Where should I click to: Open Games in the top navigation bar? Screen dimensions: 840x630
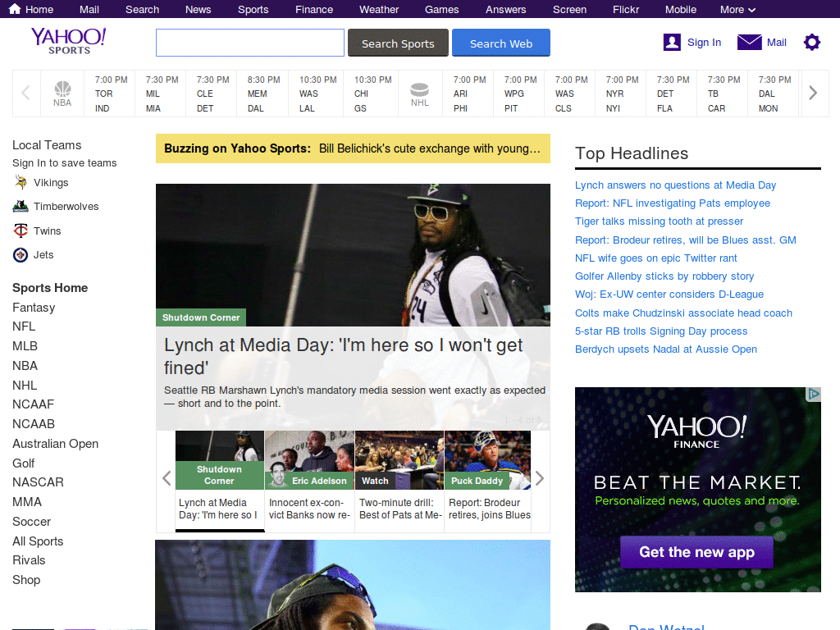point(441,10)
